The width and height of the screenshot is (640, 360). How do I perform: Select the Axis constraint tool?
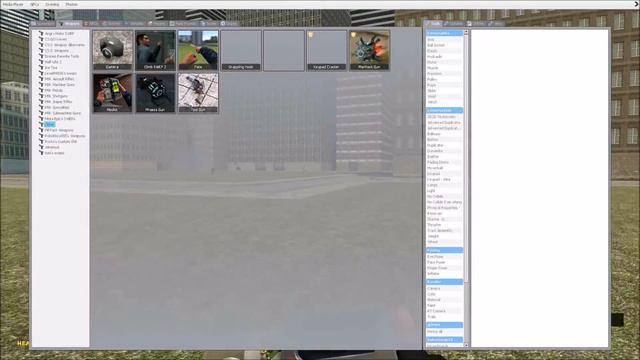pos(444,40)
